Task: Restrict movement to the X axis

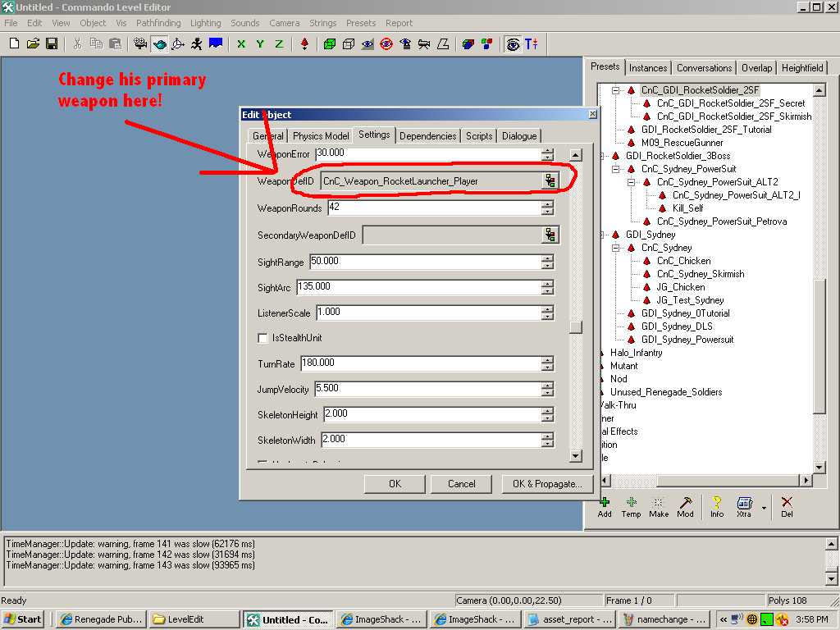Action: pyautogui.click(x=241, y=44)
